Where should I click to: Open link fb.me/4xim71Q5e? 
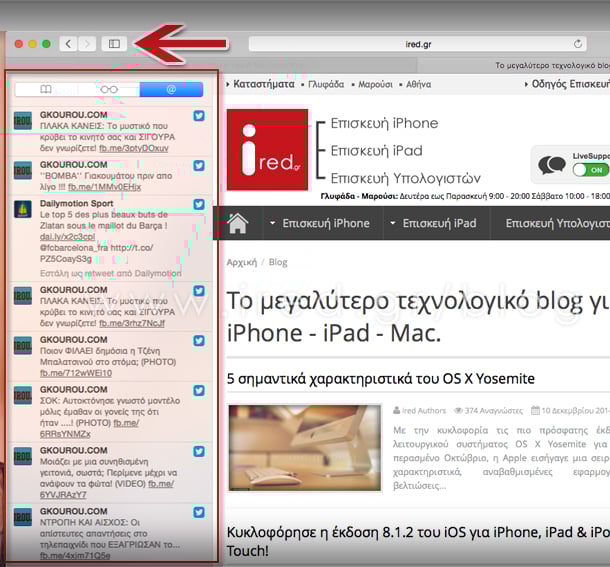point(75,556)
